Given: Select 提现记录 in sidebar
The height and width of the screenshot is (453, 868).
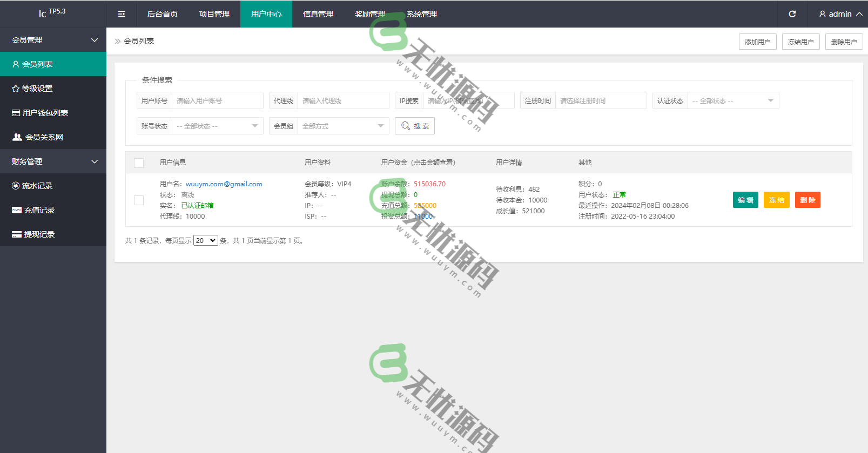Looking at the screenshot, I should click(x=53, y=234).
